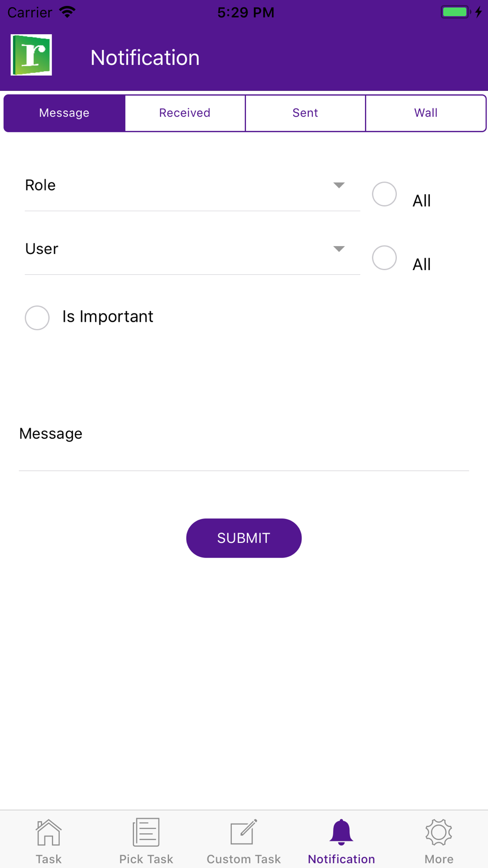488x868 pixels.
Task: Tap the green 'r' app logo
Action: coord(31,55)
